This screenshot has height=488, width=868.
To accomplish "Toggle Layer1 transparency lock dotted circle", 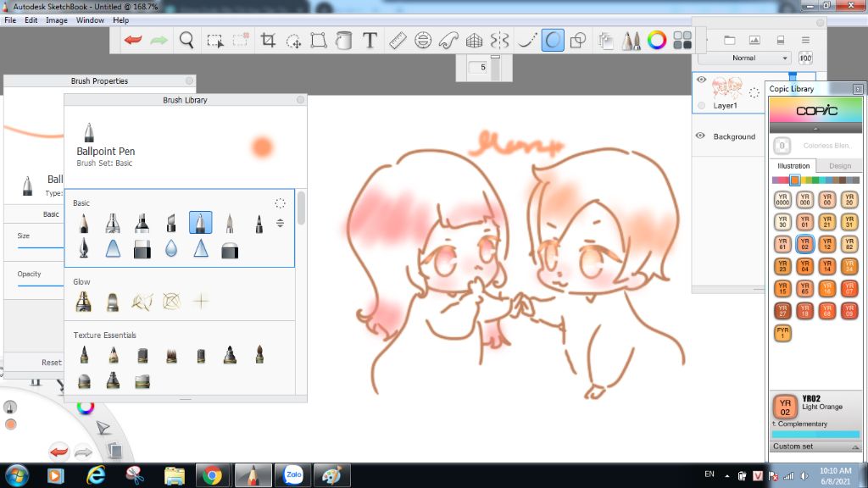I will 754,93.
